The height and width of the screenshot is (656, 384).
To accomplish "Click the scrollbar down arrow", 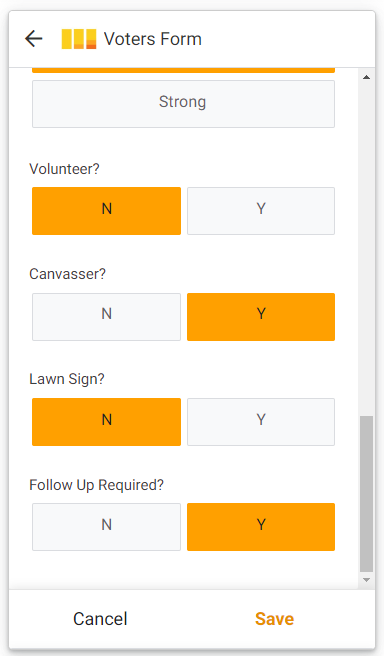I will [x=366, y=580].
